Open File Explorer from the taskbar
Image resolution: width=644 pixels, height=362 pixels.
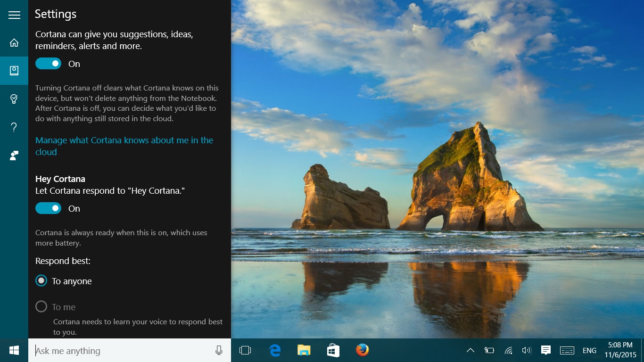(x=304, y=350)
